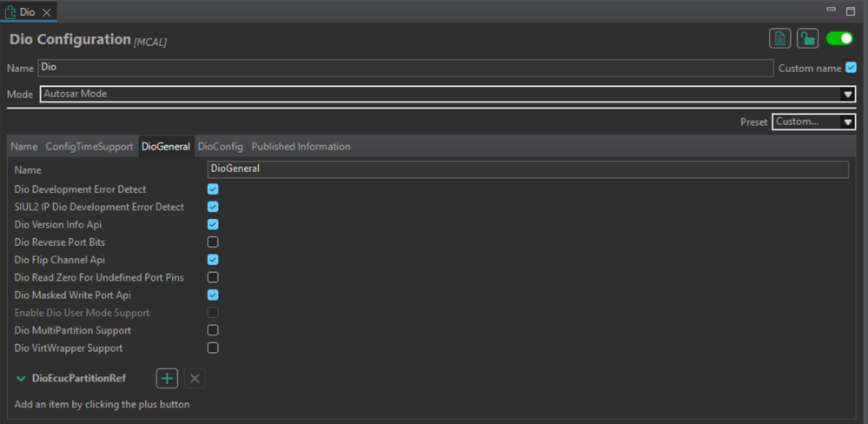Viewport: 868px width, 424px height.
Task: Click the DioGeneral name input field
Action: point(527,169)
